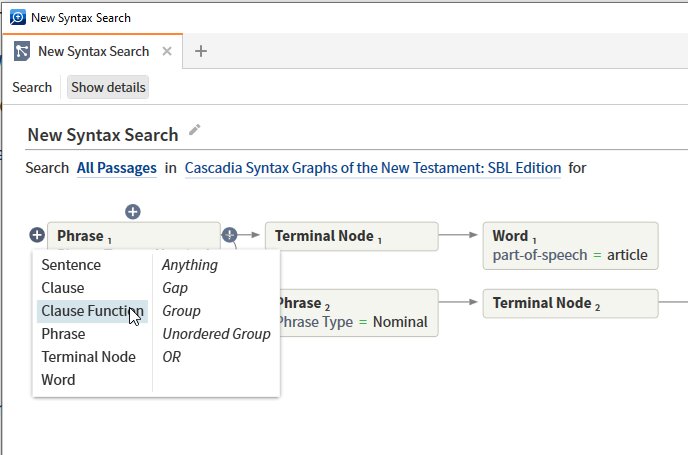Click plus icon left of Phrase 1

point(37,235)
